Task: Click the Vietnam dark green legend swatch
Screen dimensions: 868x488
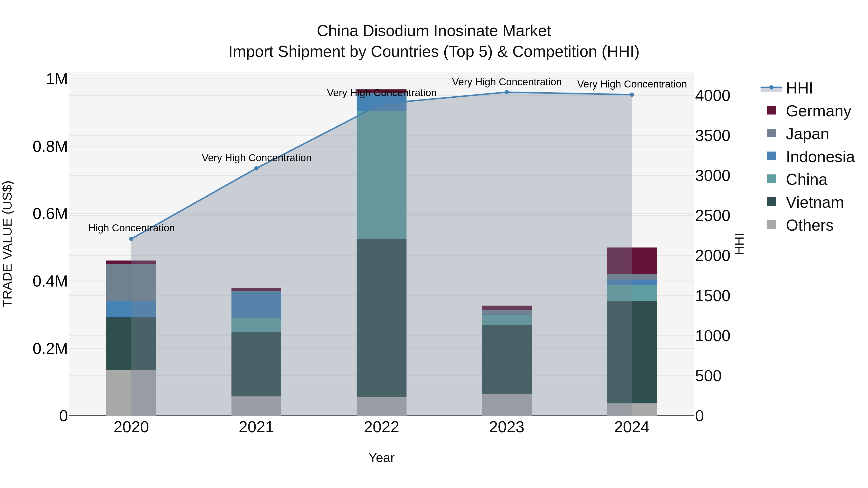Action: (771, 201)
